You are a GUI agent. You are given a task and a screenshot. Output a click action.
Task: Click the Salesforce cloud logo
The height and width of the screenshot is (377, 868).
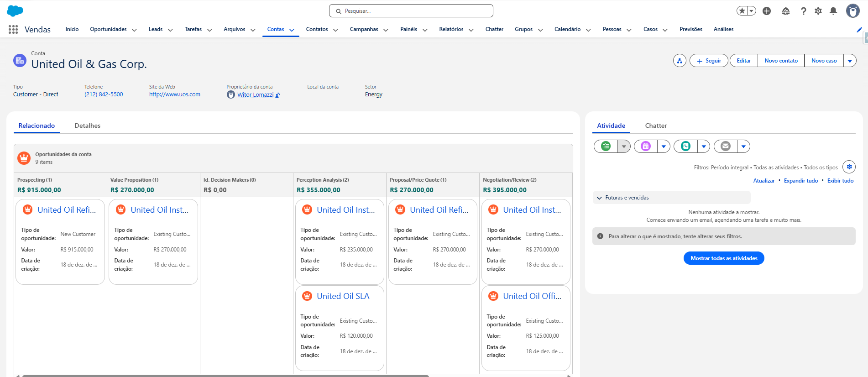click(15, 11)
